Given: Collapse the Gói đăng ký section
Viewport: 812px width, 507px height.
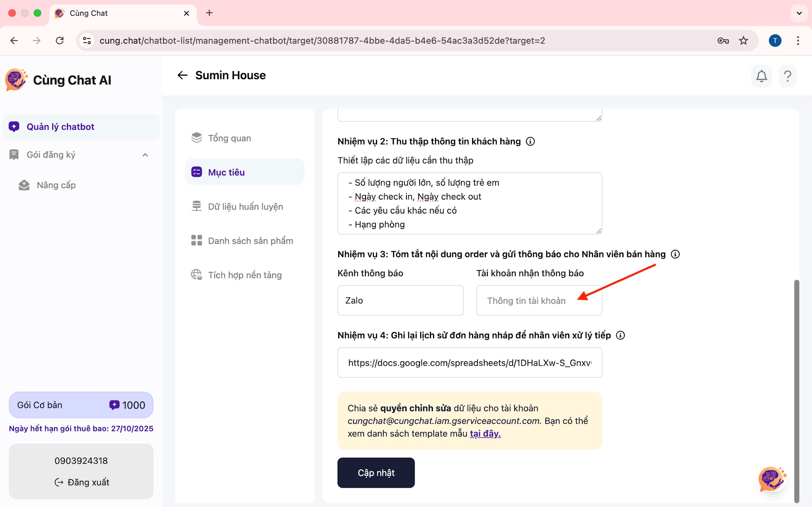Looking at the screenshot, I should coord(145,155).
